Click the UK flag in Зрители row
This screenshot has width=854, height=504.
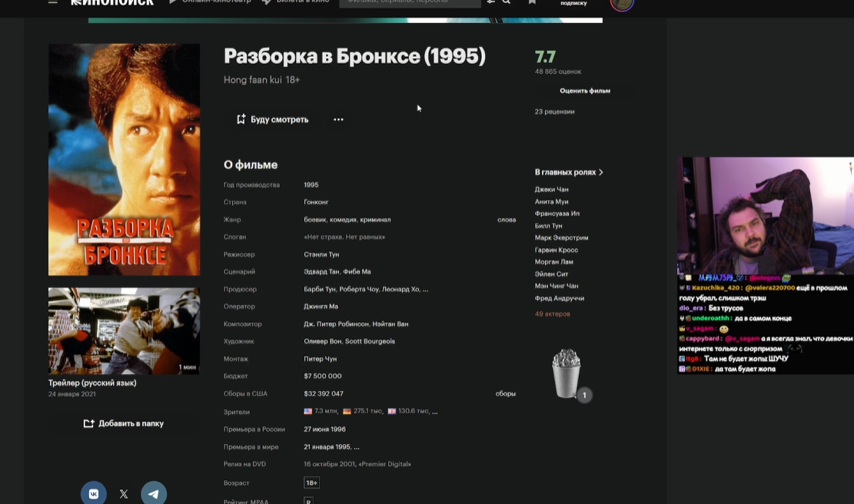pyautogui.click(x=391, y=412)
